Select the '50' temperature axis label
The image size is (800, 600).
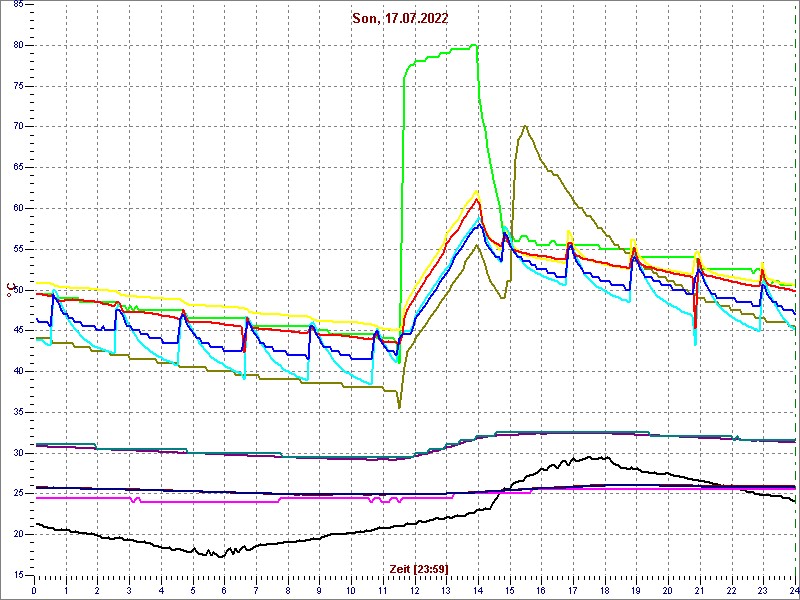coord(17,290)
